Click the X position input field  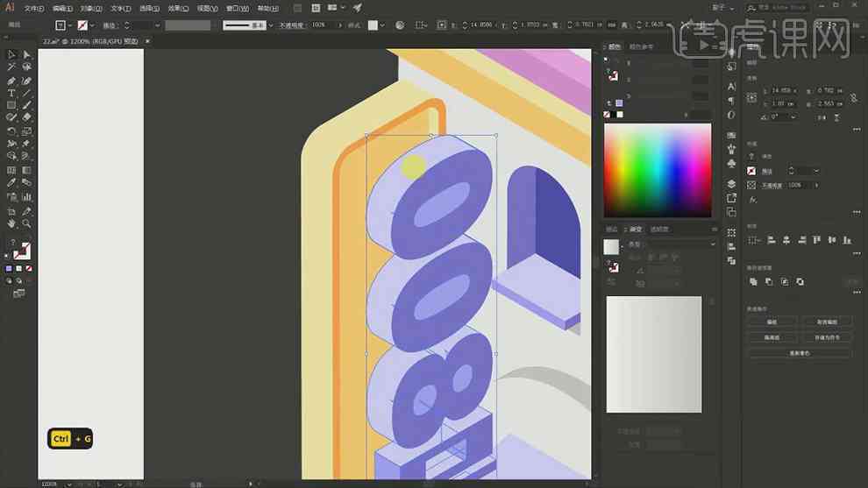tap(783, 90)
